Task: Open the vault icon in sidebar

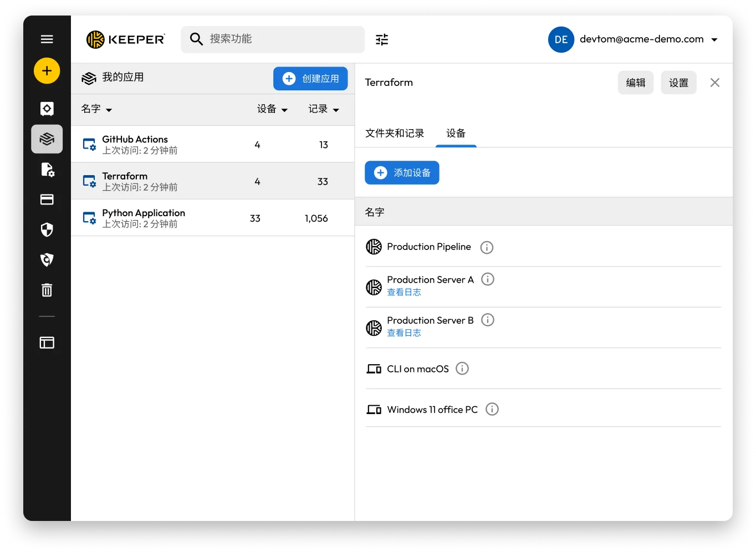Action: [x=47, y=109]
